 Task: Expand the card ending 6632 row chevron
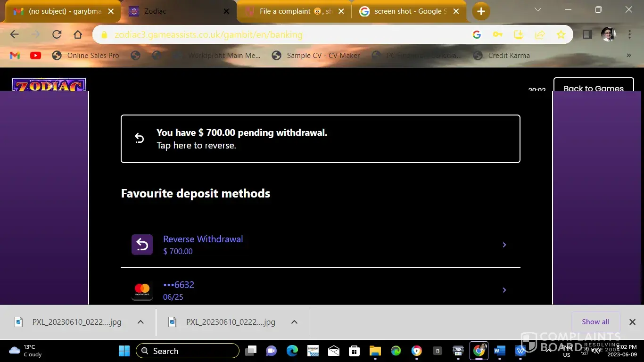[504, 290]
